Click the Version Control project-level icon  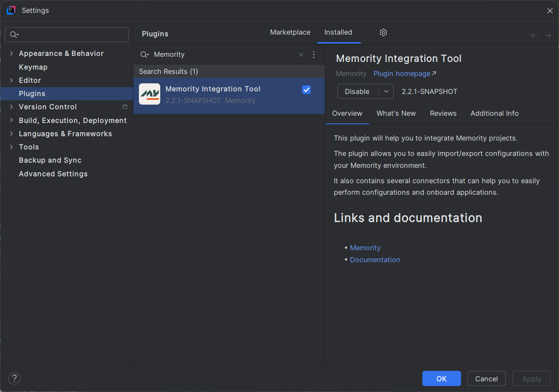(x=125, y=107)
